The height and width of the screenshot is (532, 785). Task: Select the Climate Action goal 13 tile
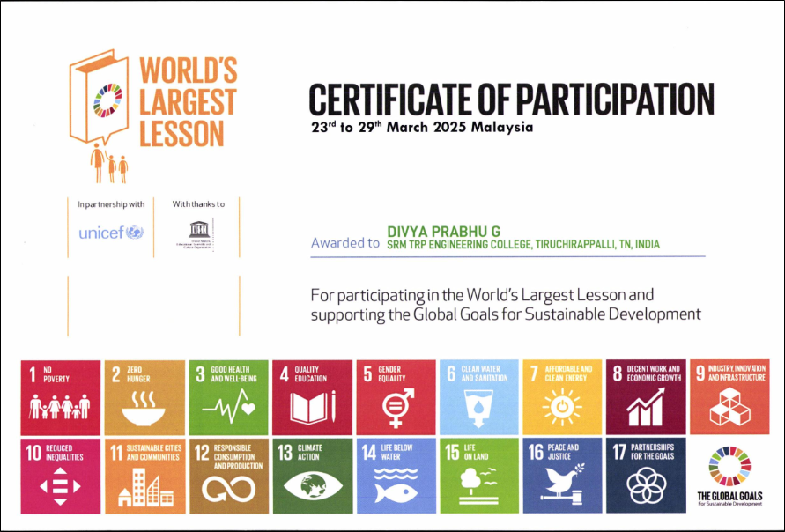pos(312,476)
